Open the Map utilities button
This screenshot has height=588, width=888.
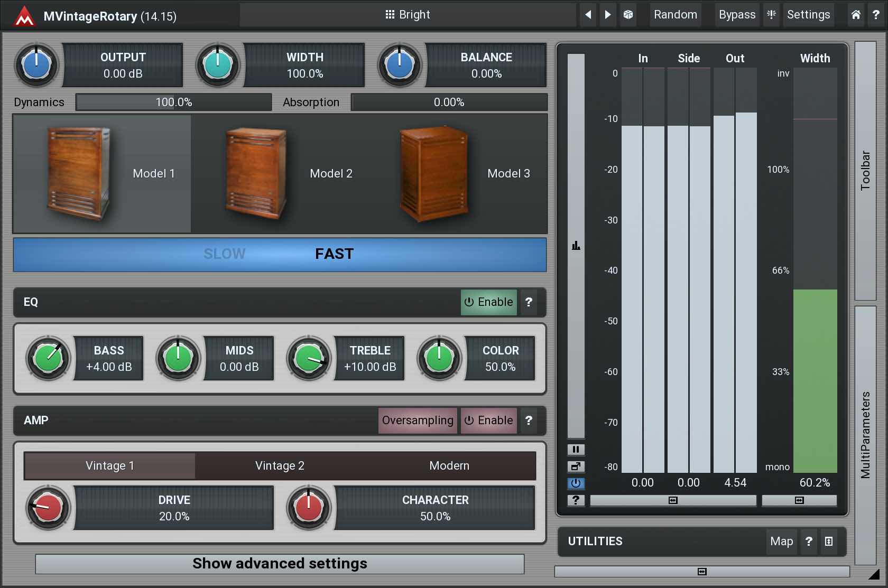[781, 542]
